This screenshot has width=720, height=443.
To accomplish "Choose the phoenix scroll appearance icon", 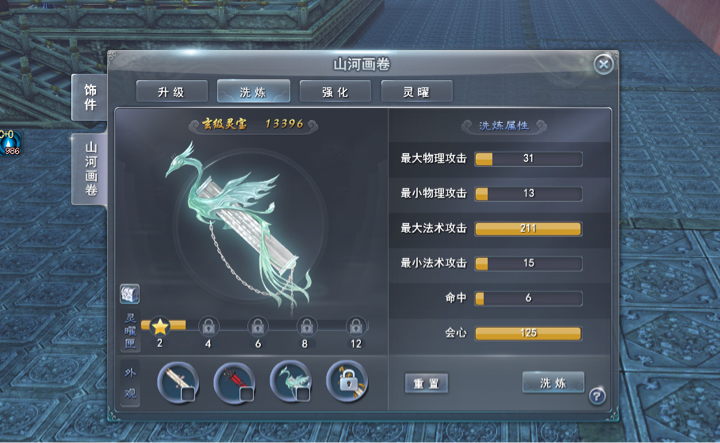I will (x=291, y=382).
